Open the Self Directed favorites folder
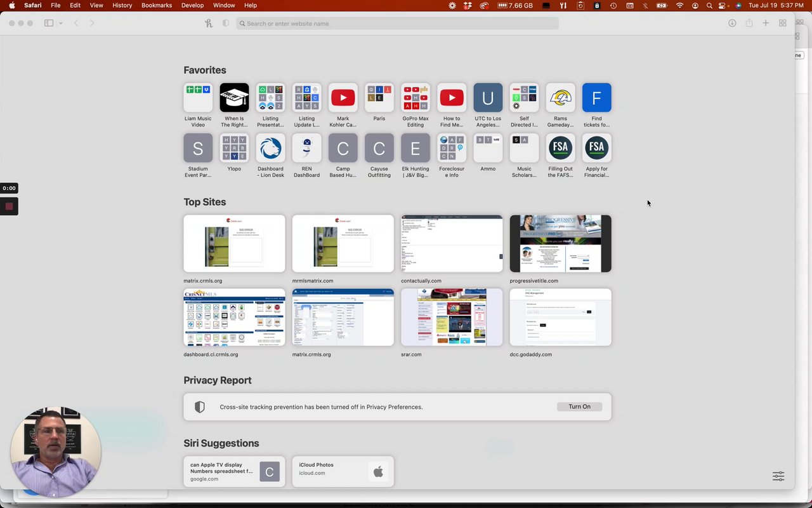The image size is (812, 508). click(x=524, y=98)
